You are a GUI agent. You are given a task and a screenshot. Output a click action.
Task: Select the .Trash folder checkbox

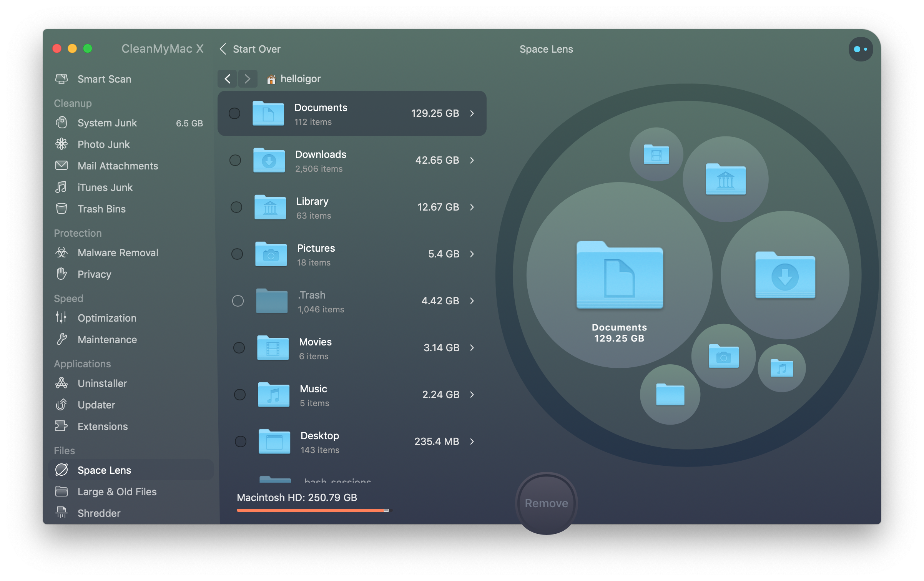click(x=238, y=301)
